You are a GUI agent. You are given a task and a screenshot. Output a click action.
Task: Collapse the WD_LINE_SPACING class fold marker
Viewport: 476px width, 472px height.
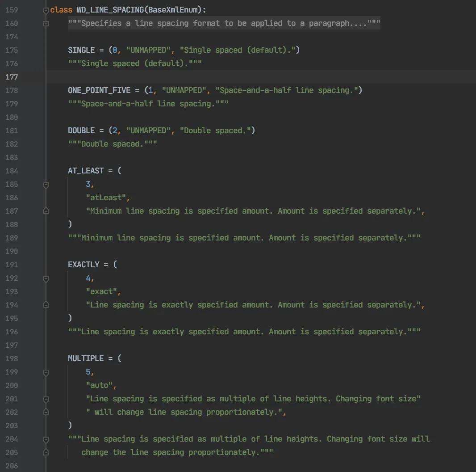[x=46, y=11]
